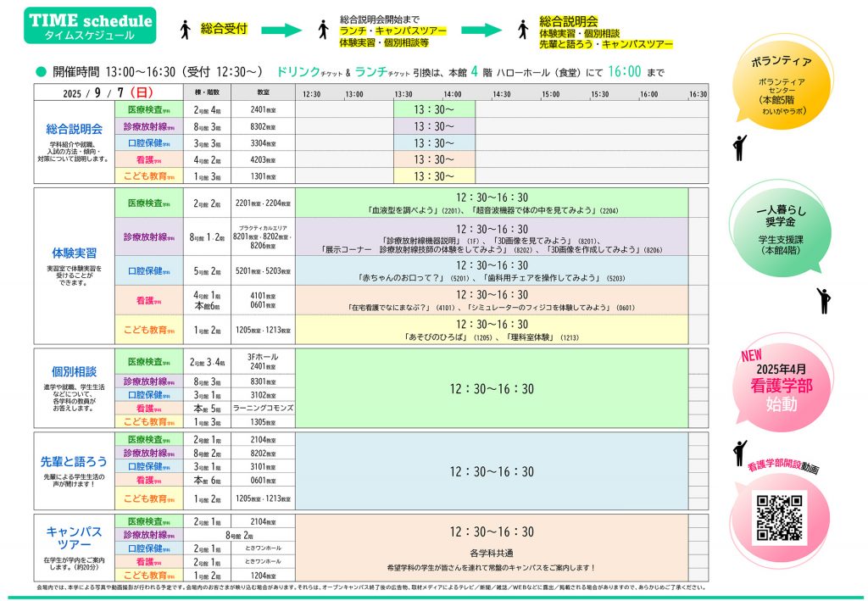
Task: Click the green dot beside 開催時間
Action: 41,71
